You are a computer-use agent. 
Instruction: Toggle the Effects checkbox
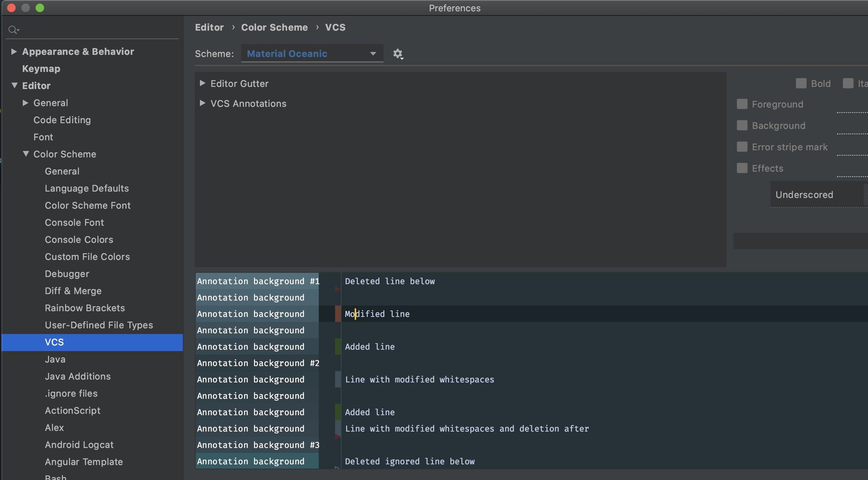[742, 168]
